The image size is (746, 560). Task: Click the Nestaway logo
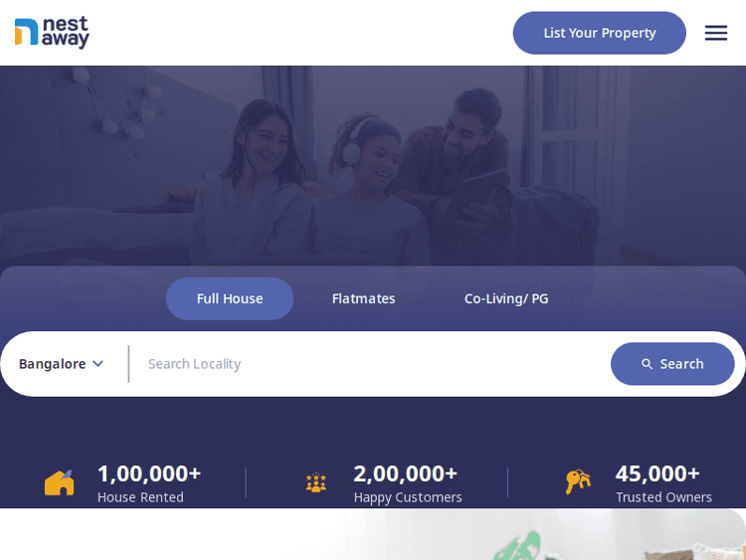click(x=52, y=33)
